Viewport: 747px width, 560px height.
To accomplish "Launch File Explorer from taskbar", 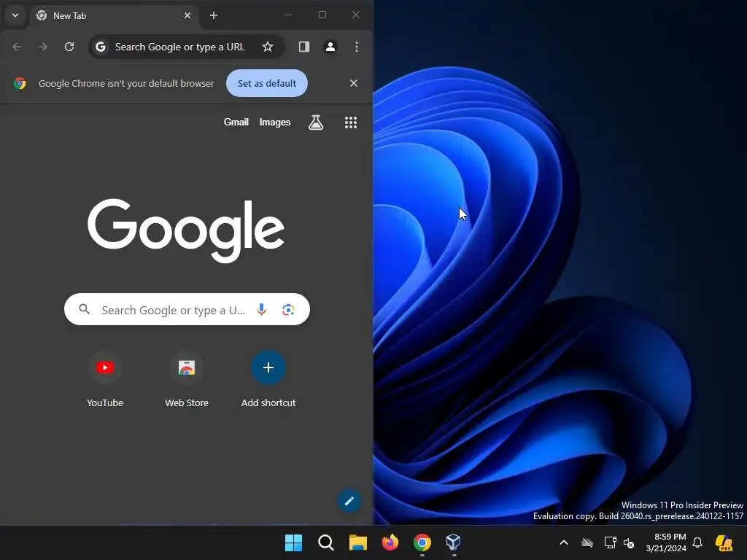I will (x=357, y=542).
